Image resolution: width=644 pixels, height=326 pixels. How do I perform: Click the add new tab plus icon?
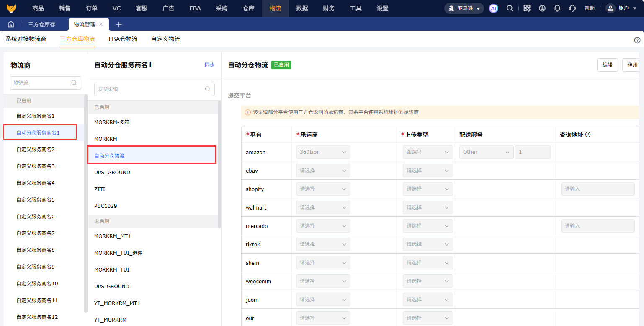pos(118,24)
